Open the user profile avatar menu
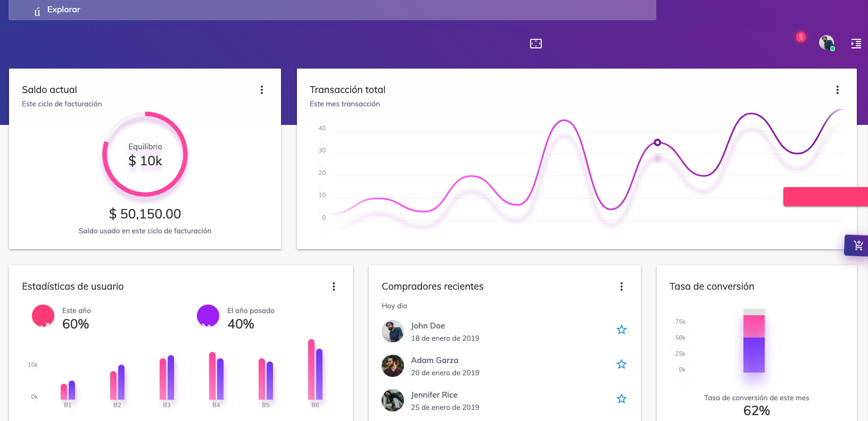Viewport: 868px width, 421px height. [x=826, y=43]
